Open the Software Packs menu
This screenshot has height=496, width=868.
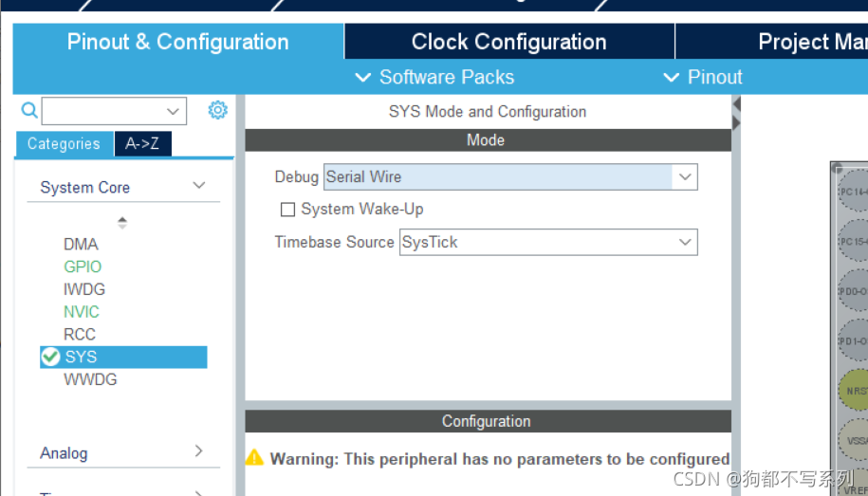tap(434, 77)
